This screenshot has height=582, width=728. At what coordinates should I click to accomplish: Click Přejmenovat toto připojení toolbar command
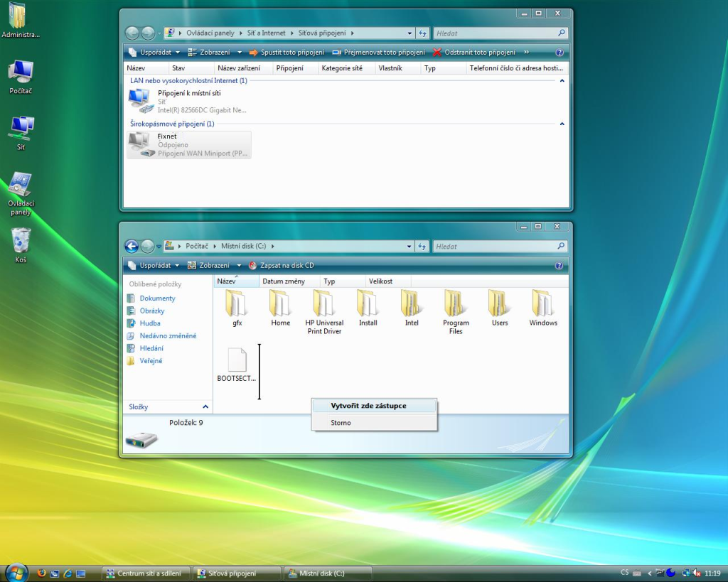(x=378, y=53)
